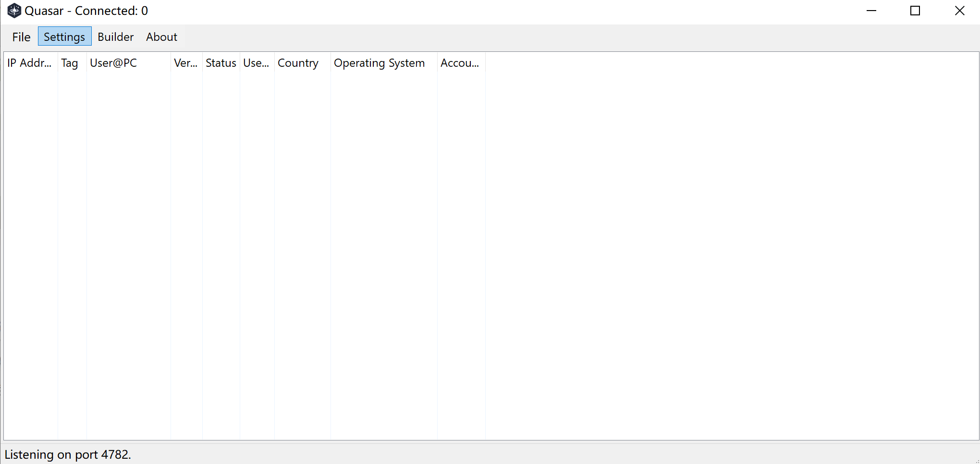The image size is (980, 464).
Task: Click the 'Quasar - Connected: 0' title text
Action: point(86,11)
